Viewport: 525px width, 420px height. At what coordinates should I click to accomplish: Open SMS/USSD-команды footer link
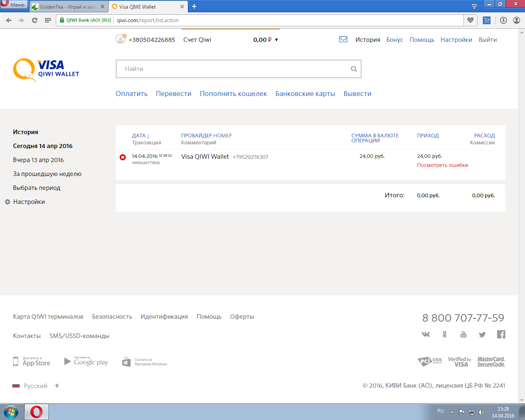(79, 336)
